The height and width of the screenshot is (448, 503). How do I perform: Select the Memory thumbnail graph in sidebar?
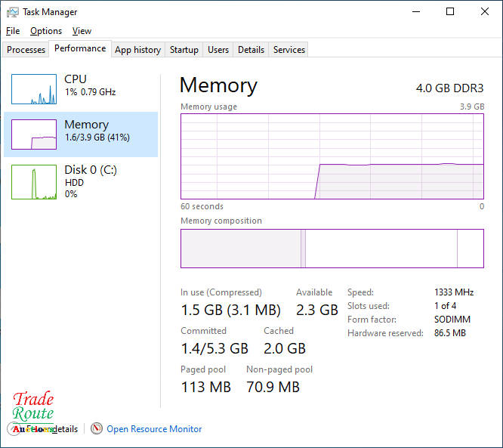(x=34, y=134)
